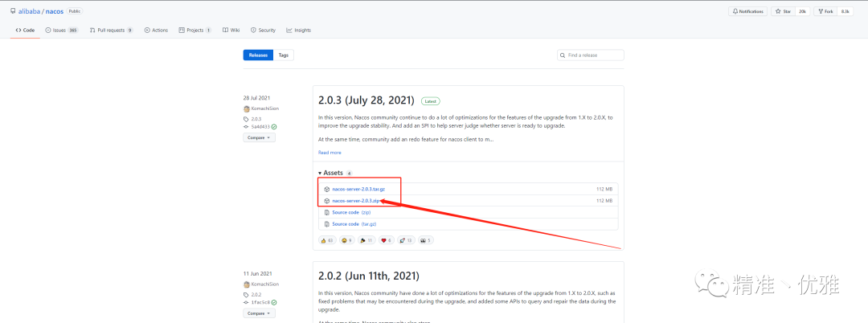Open the 2.0.3 (July 28, 2021) release title

pyautogui.click(x=366, y=100)
